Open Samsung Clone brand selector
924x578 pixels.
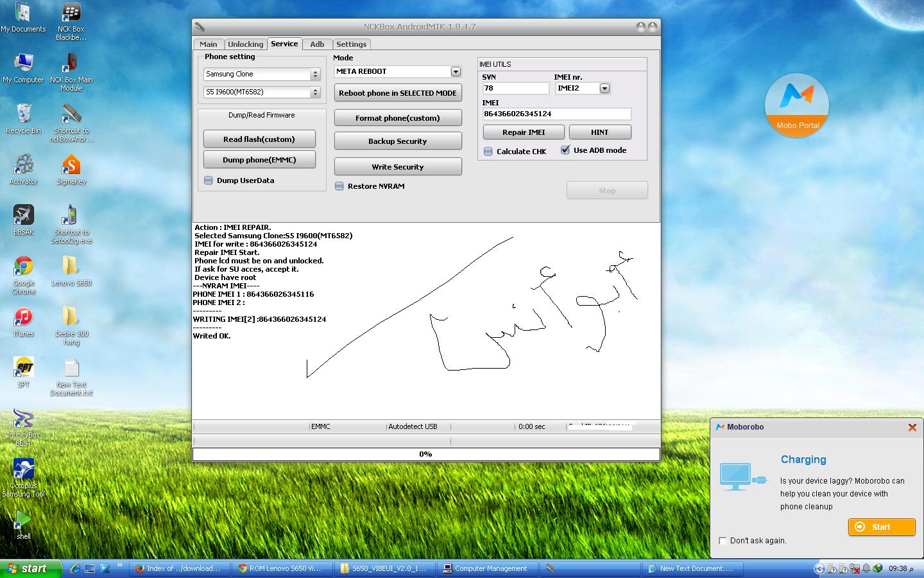click(x=262, y=74)
